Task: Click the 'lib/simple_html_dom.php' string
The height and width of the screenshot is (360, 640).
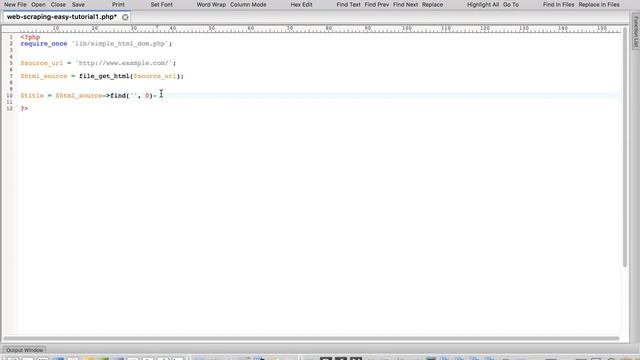Action: click(120, 44)
